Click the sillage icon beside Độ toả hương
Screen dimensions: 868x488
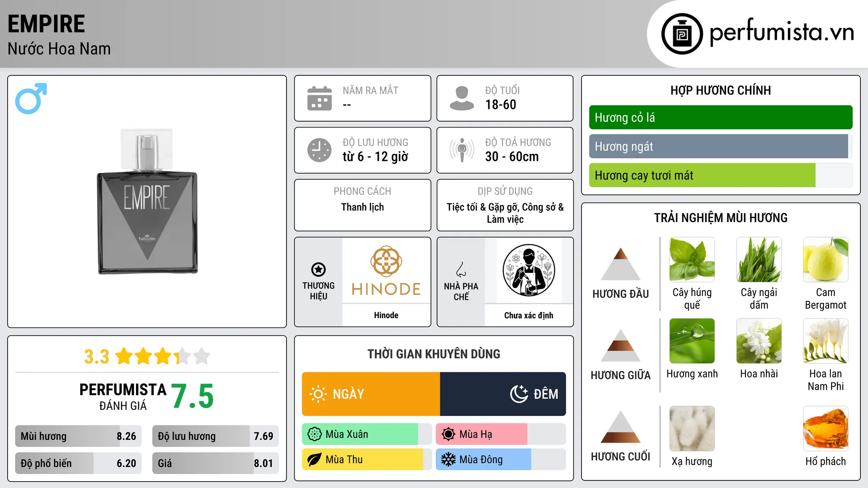pos(462,150)
